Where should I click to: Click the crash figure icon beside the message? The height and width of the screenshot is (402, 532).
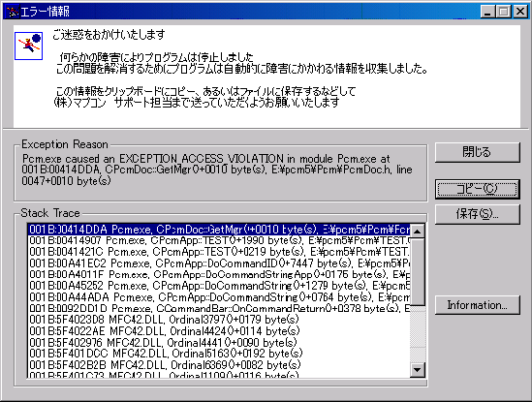click(28, 46)
